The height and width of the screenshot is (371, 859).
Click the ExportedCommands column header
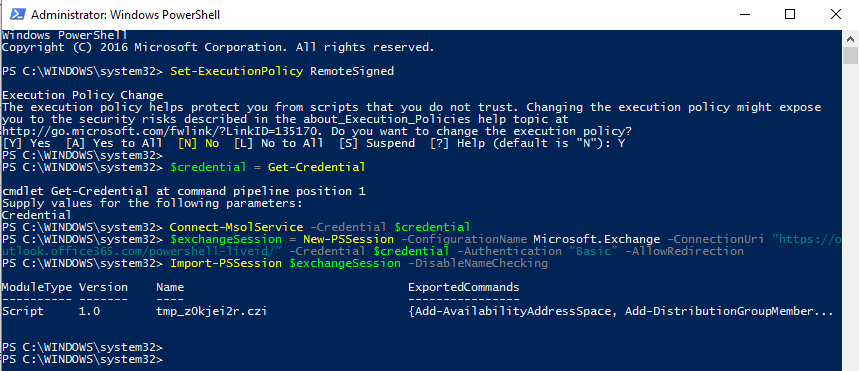tap(463, 287)
